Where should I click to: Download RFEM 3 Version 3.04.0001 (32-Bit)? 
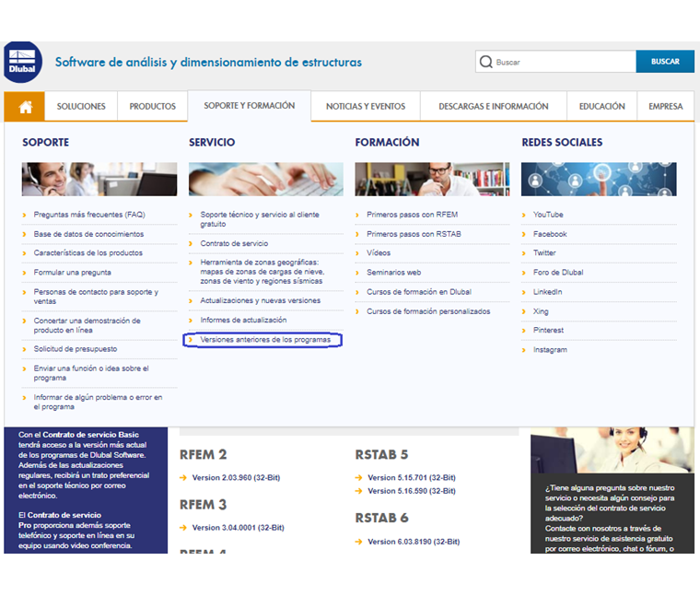click(238, 528)
